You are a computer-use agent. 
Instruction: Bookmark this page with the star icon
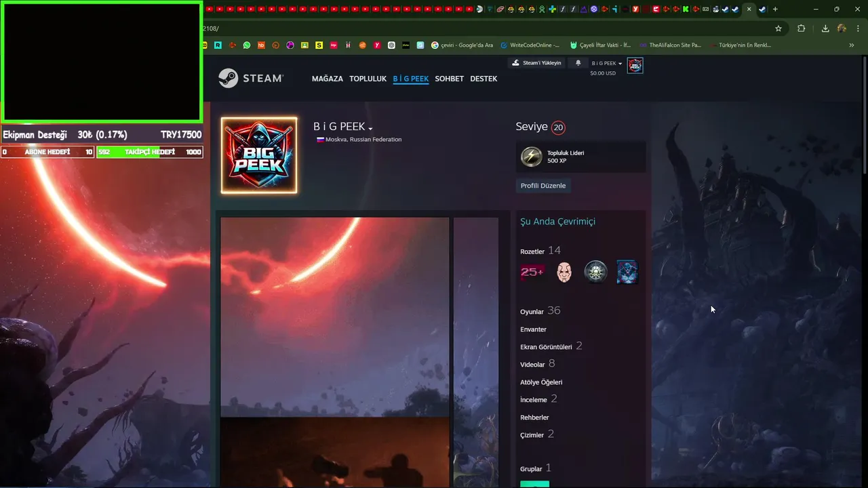pos(778,28)
